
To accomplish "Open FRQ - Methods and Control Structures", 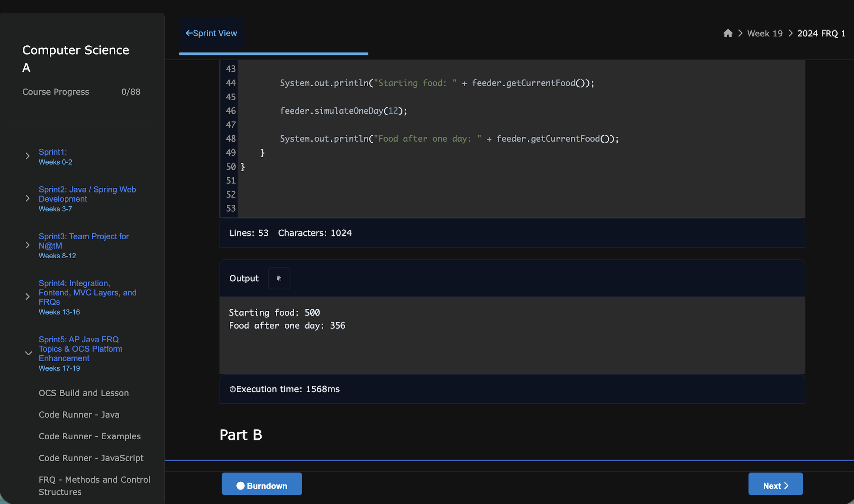I will (x=94, y=485).
